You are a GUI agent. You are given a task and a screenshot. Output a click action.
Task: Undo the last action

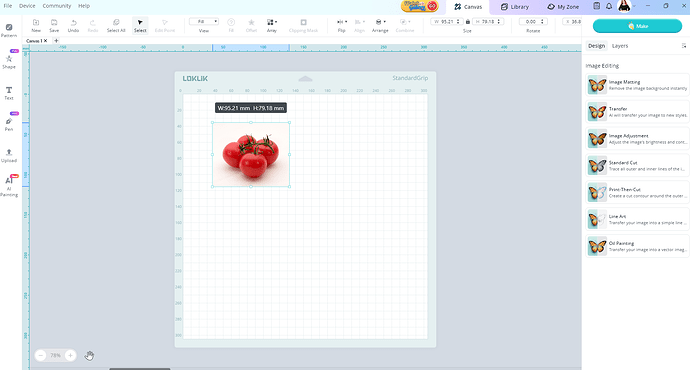pyautogui.click(x=73, y=26)
